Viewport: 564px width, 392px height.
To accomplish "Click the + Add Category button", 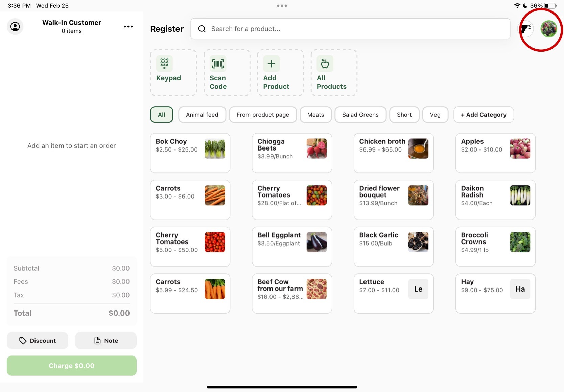I will coord(483,115).
